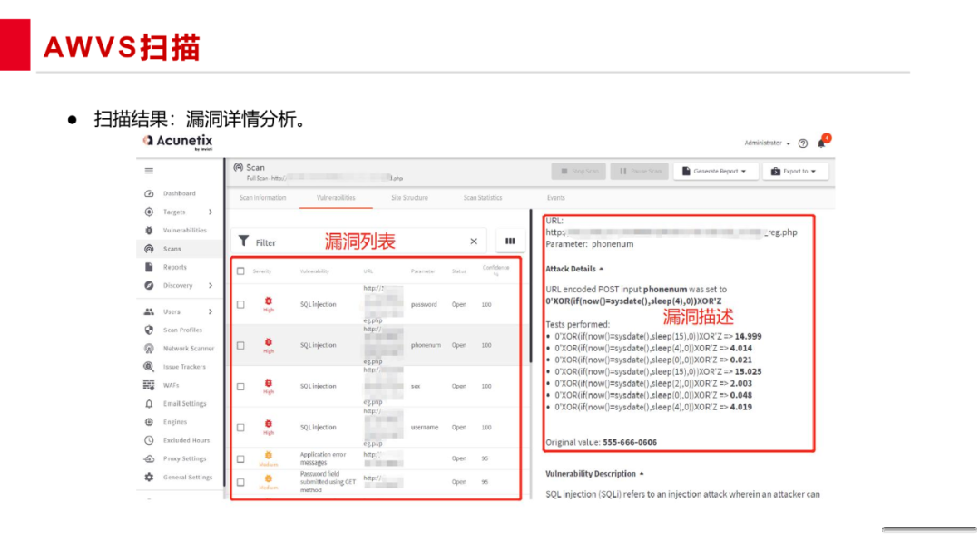This screenshot has height=552, width=980.
Task: Click the Acunetix logo
Action: pos(178,142)
